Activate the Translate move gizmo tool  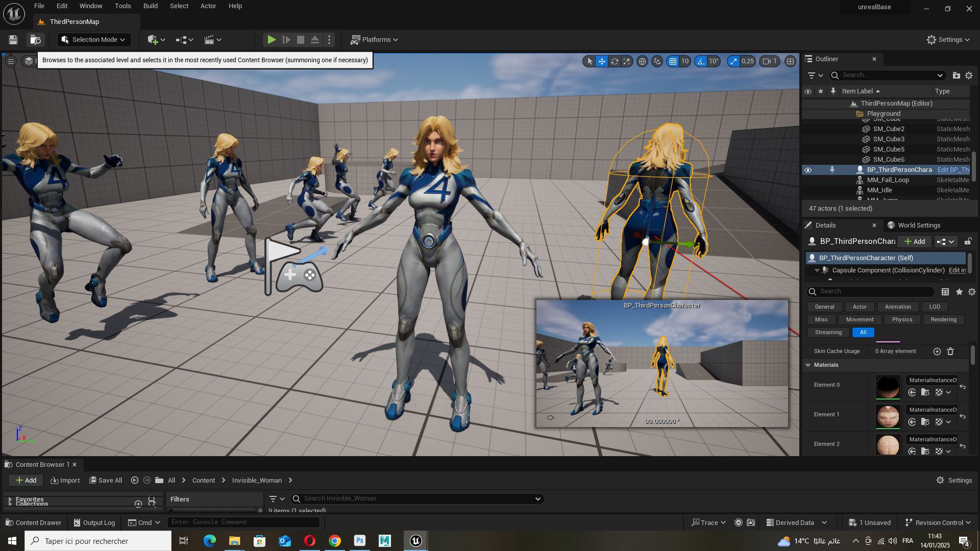(602, 61)
